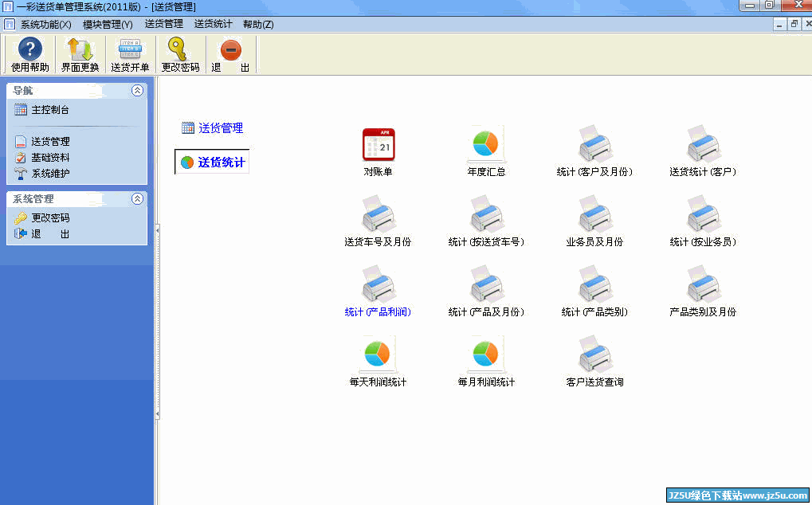
Task: Open the 每天利润统计 chart icon
Action: pyautogui.click(x=378, y=354)
